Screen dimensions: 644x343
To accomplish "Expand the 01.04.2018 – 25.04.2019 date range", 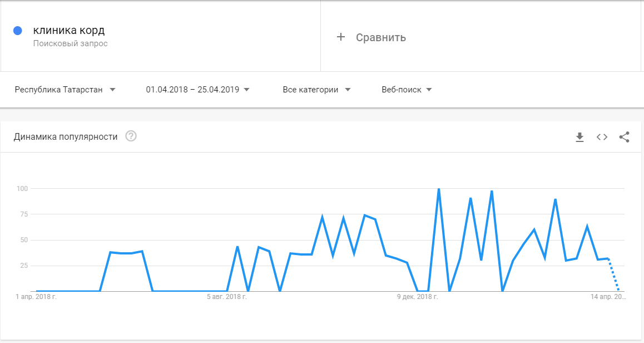I will (197, 90).
